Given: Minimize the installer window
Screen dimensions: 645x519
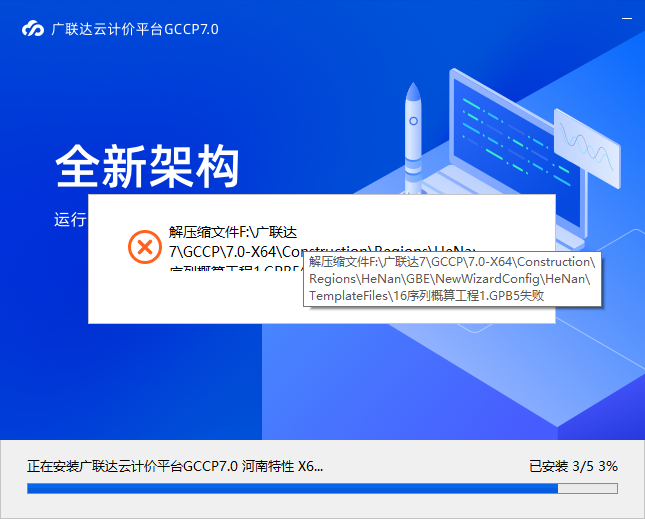Looking at the screenshot, I should [x=626, y=18].
